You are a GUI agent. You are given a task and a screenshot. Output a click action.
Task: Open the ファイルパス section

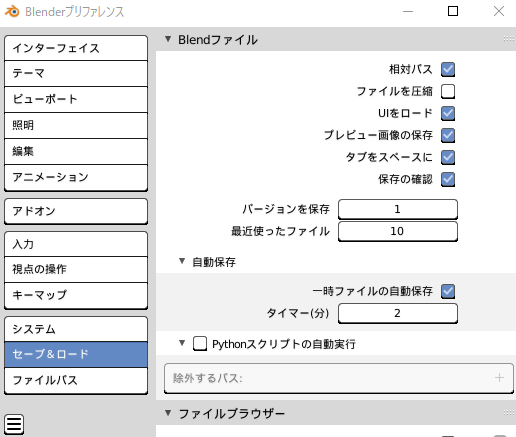76,381
